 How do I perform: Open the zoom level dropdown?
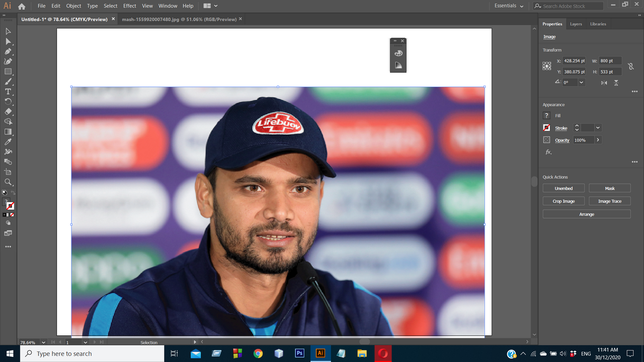[43, 342]
